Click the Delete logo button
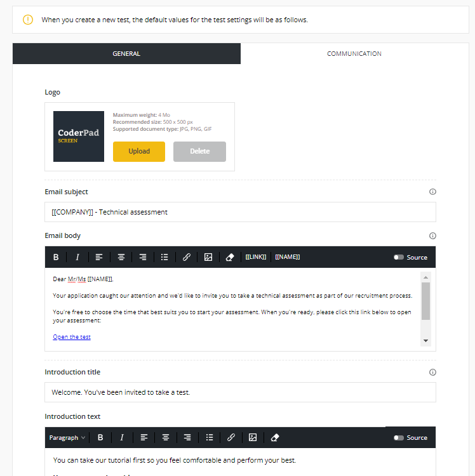Screen dimensions: 475x476 click(199, 151)
